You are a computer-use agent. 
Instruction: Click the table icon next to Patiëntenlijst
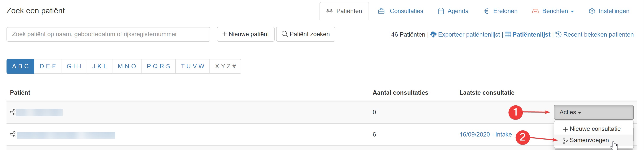click(508, 34)
